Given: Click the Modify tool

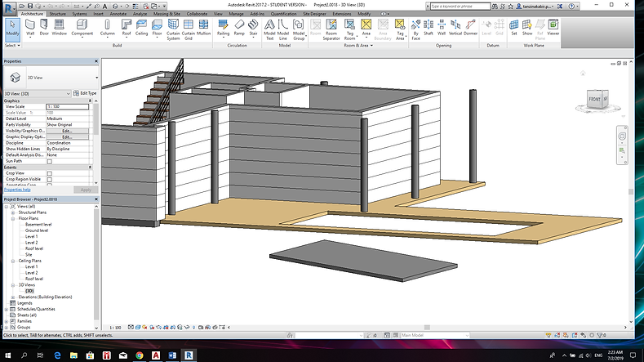Looking at the screenshot, I should click(x=12, y=29).
